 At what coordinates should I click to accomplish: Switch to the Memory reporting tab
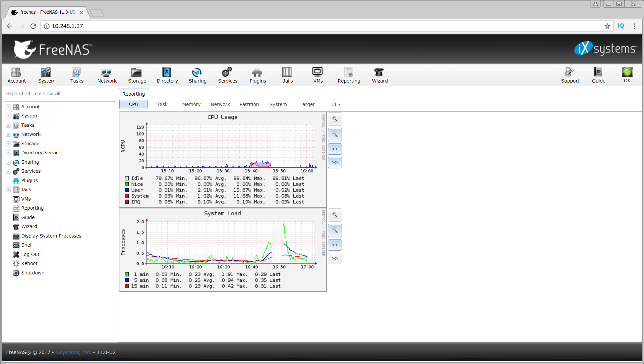191,104
